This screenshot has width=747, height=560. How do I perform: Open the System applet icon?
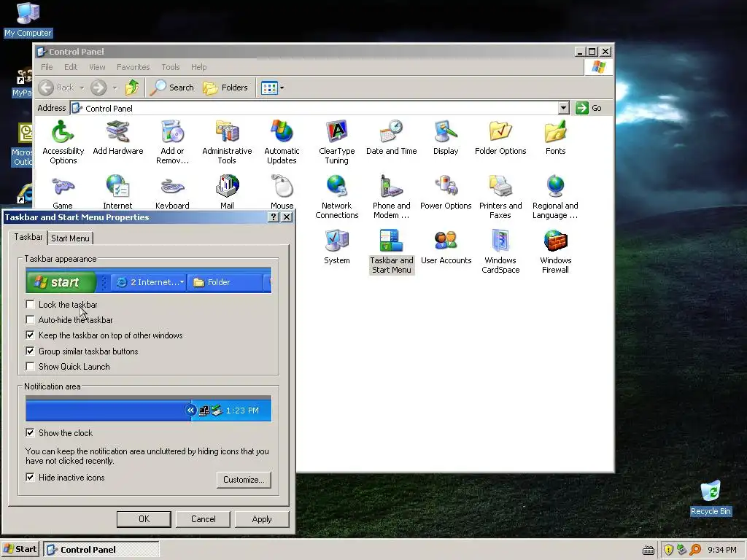coord(337,246)
